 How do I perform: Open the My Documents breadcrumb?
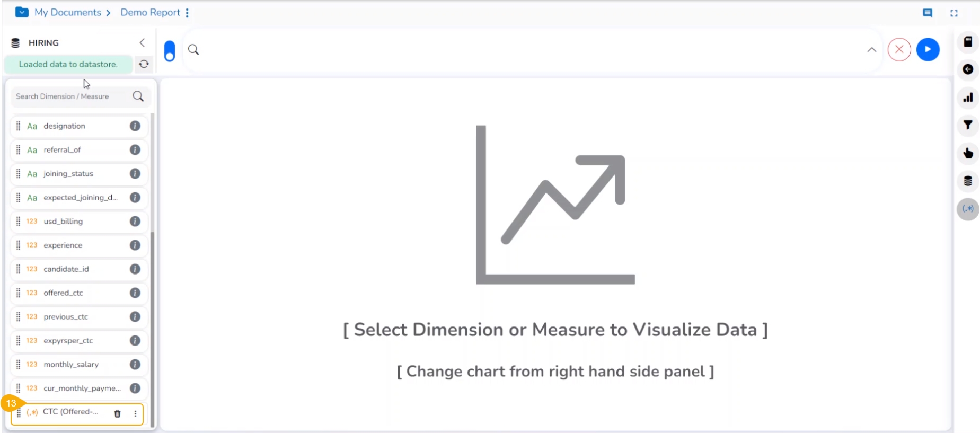[x=67, y=13]
